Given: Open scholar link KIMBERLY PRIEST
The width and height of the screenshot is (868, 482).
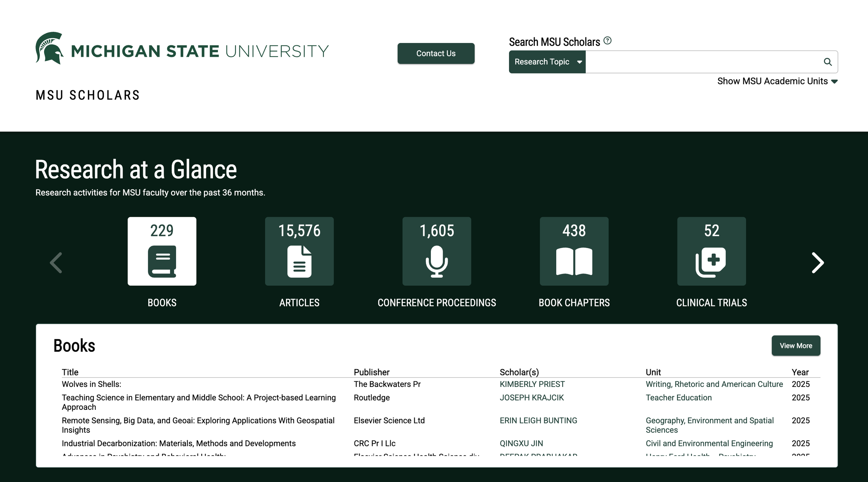Looking at the screenshot, I should (x=532, y=384).
